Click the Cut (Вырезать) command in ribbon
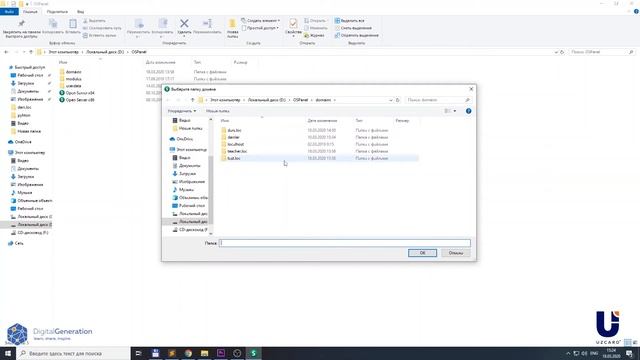The width and height of the screenshot is (640, 360). click(x=94, y=20)
